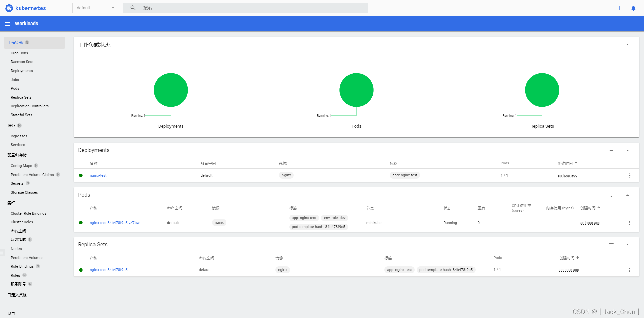Click the search magnifier icon
644x318 pixels.
coord(133,8)
